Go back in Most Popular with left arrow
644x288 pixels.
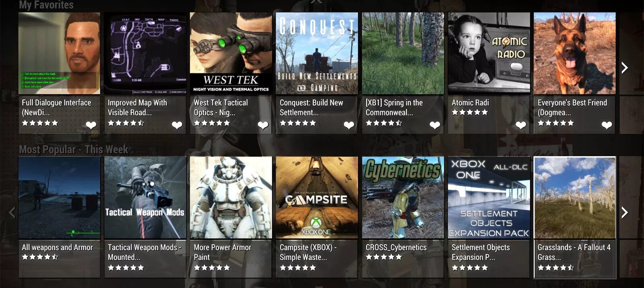12,212
